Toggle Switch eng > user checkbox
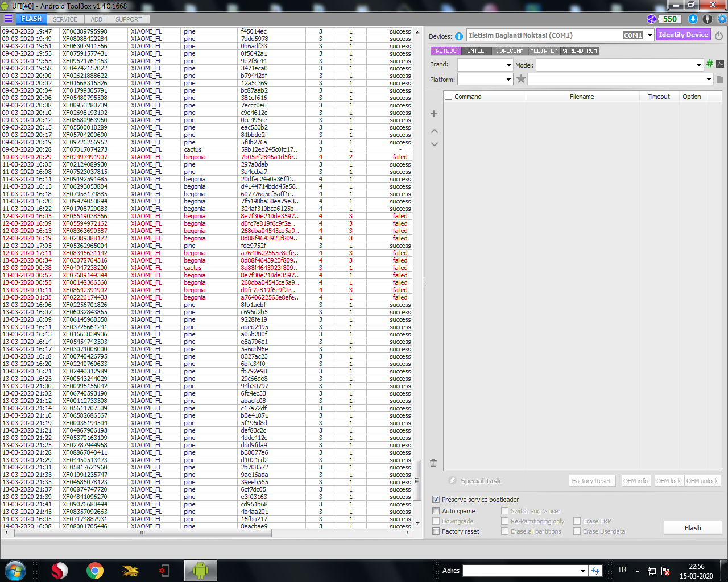The image size is (728, 582). (x=504, y=510)
